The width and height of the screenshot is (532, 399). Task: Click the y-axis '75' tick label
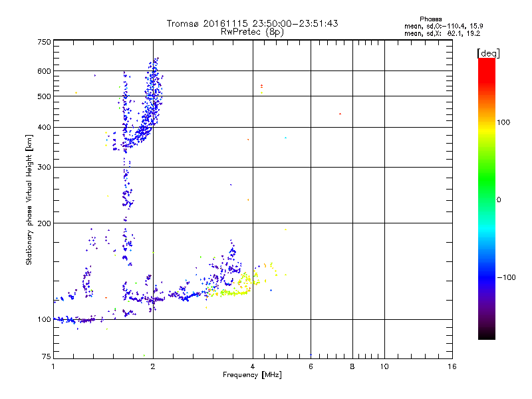[x=47, y=356]
